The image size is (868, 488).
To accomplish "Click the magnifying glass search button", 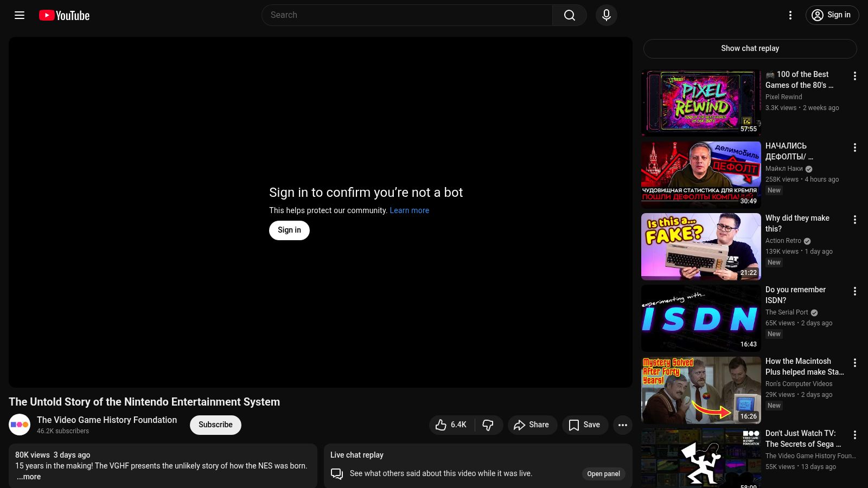I will tap(569, 15).
